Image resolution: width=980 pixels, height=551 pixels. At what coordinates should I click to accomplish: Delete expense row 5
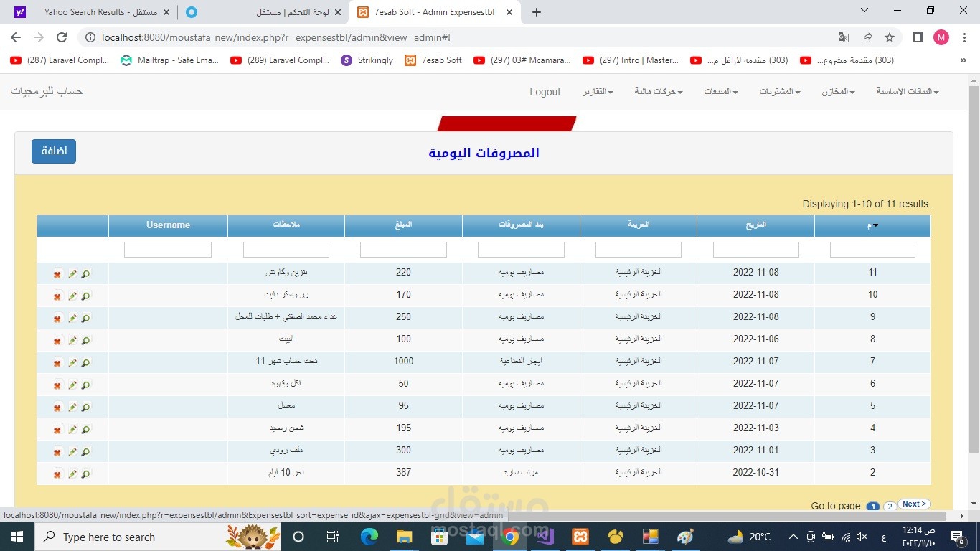click(57, 407)
